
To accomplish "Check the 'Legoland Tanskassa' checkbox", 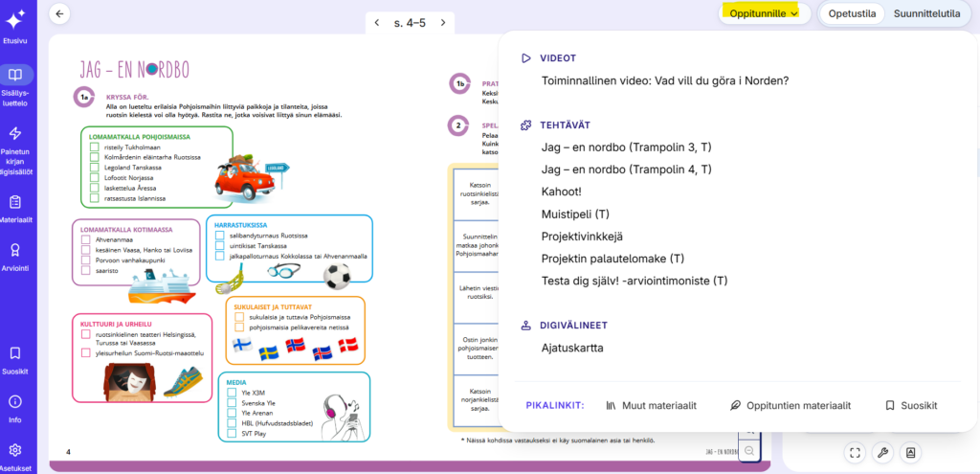I will click(x=95, y=168).
